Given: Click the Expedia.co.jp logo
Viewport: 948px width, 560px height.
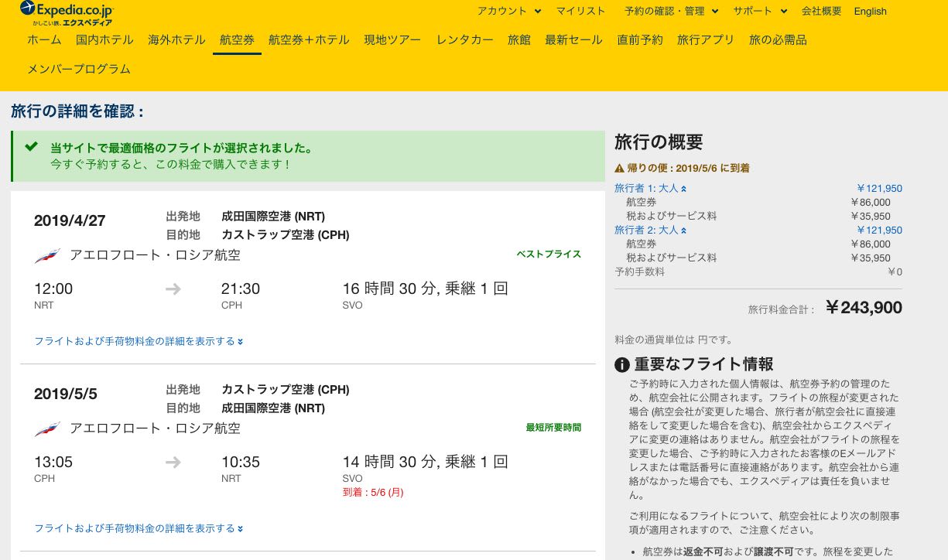Looking at the screenshot, I should point(67,13).
